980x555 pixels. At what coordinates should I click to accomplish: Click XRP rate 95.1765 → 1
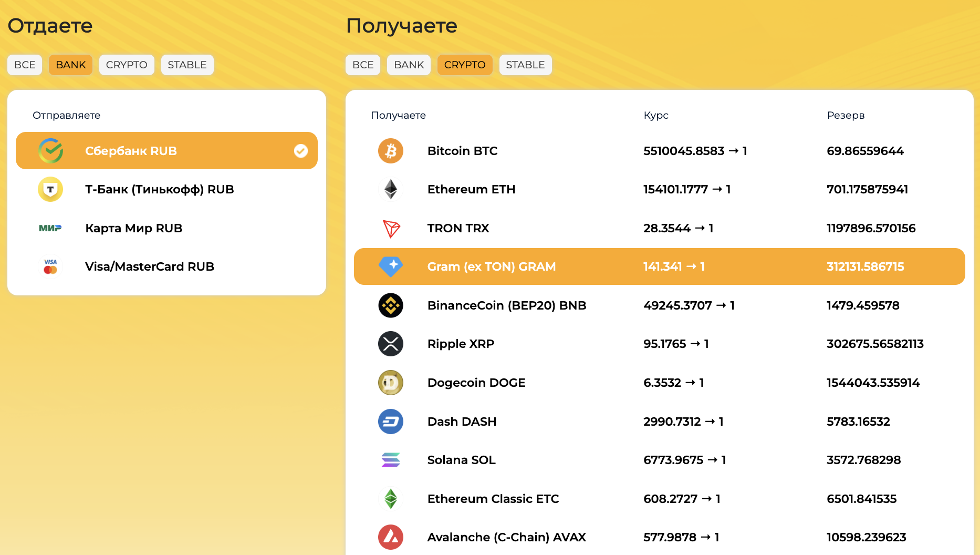coord(676,344)
